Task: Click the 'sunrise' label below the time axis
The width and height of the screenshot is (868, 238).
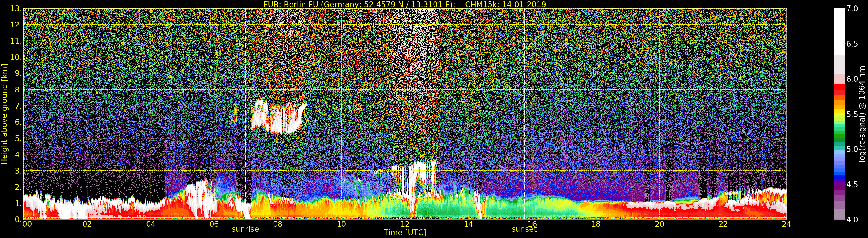Action: (x=245, y=229)
